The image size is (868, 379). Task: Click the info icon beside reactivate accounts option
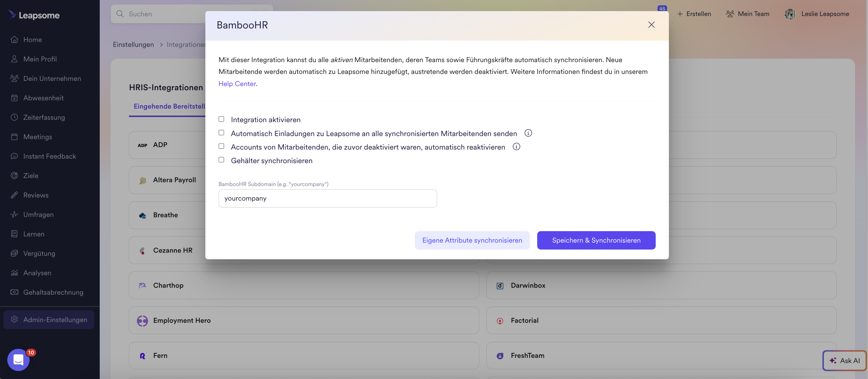click(516, 146)
